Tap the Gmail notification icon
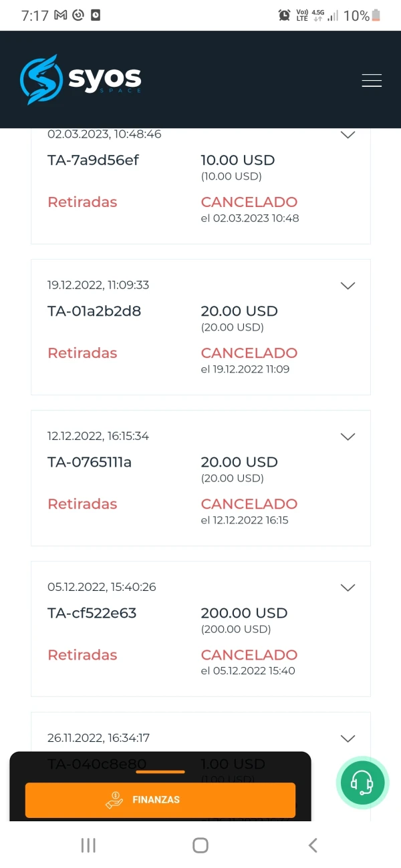This screenshot has height=868, width=401. click(x=61, y=15)
